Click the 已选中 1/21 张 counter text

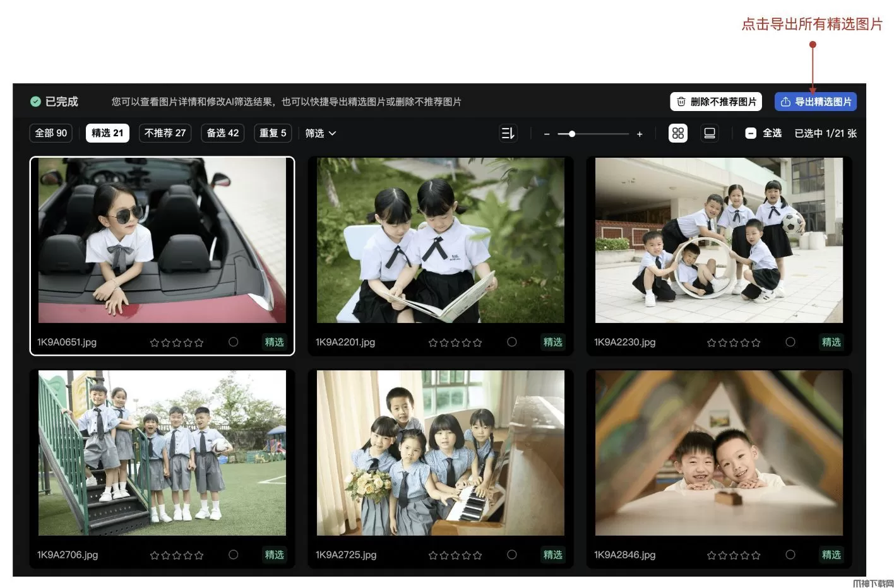tap(826, 133)
